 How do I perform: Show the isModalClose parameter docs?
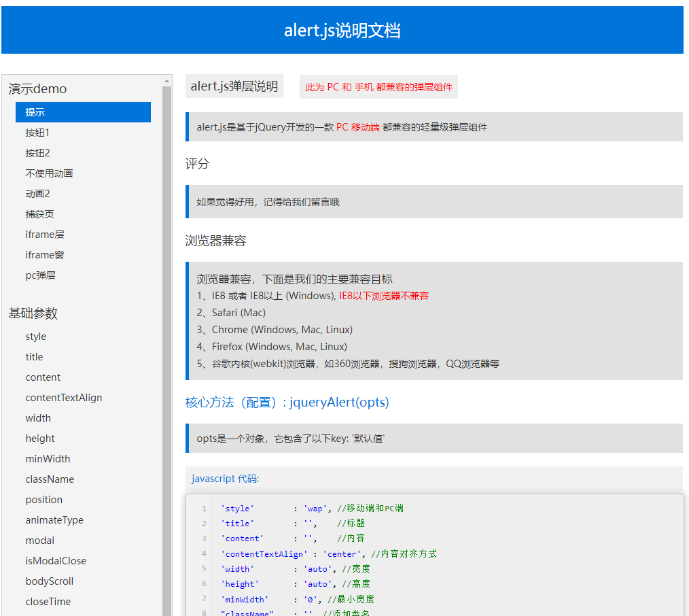pos(56,561)
